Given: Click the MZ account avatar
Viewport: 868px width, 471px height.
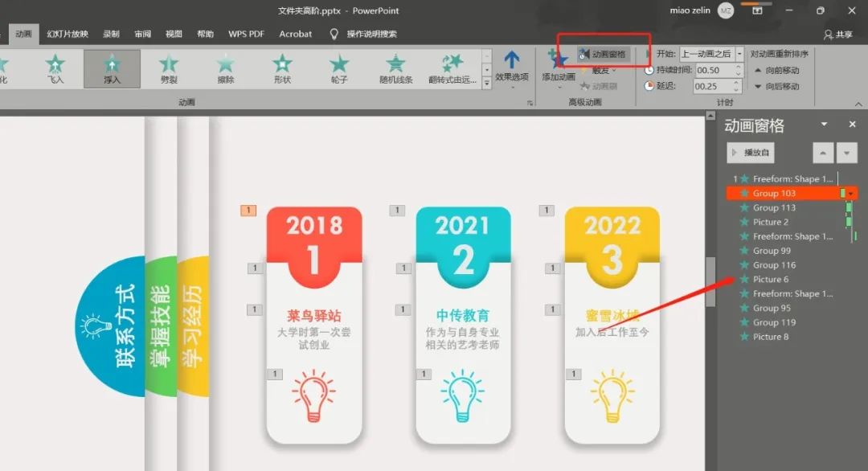Looking at the screenshot, I should coord(726,10).
